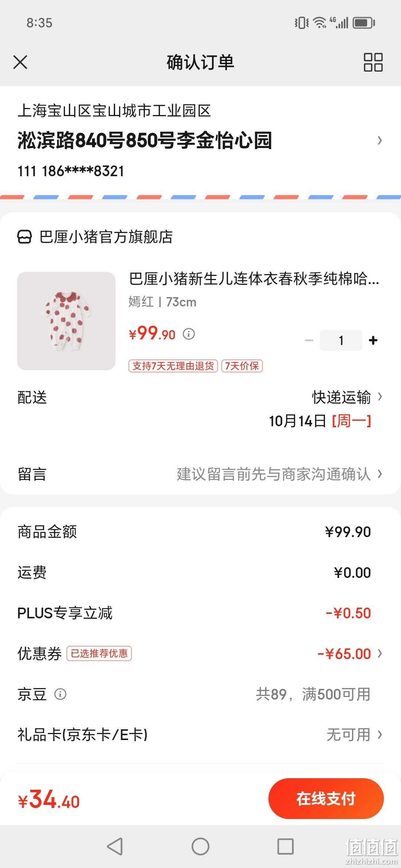Open 快递运输 delivery options
This screenshot has height=868, width=401.
click(x=347, y=397)
